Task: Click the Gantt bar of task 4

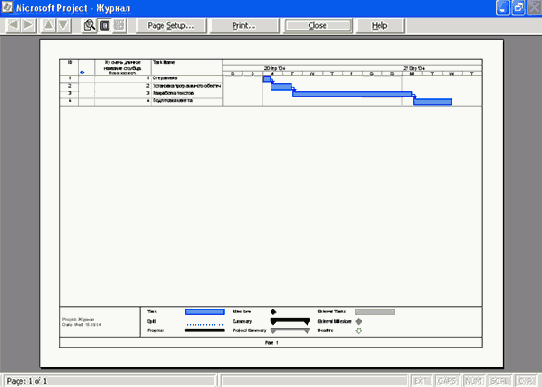Action: coord(432,102)
